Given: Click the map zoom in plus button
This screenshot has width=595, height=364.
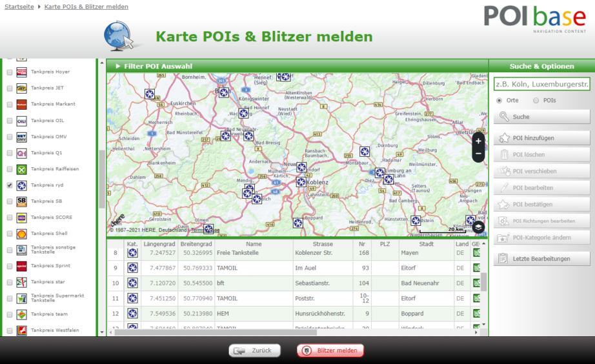Looking at the screenshot, I should click(478, 140).
